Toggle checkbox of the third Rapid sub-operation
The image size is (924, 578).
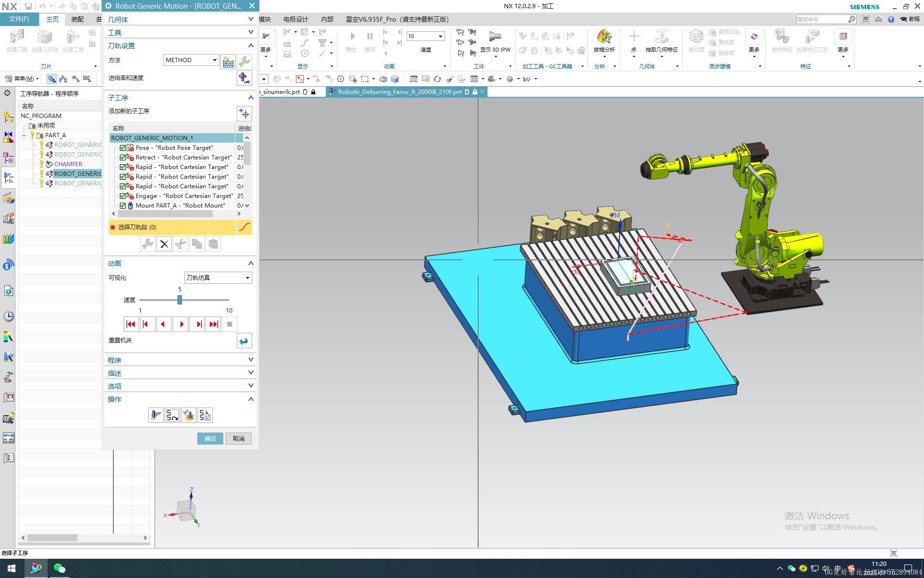click(123, 186)
